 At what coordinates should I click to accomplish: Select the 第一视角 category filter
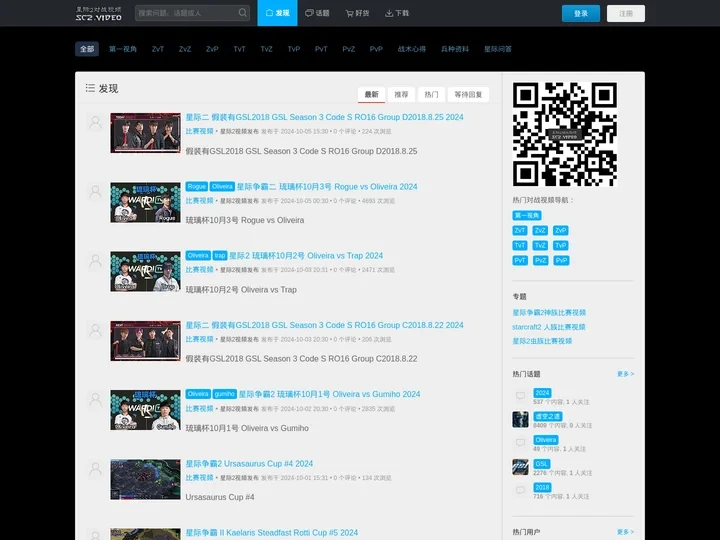(123, 49)
